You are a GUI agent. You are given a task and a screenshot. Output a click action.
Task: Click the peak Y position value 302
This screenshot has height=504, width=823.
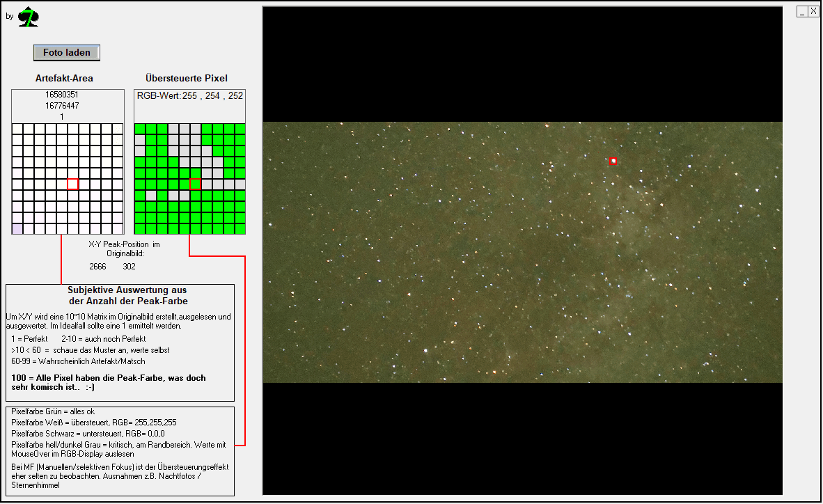tap(129, 266)
